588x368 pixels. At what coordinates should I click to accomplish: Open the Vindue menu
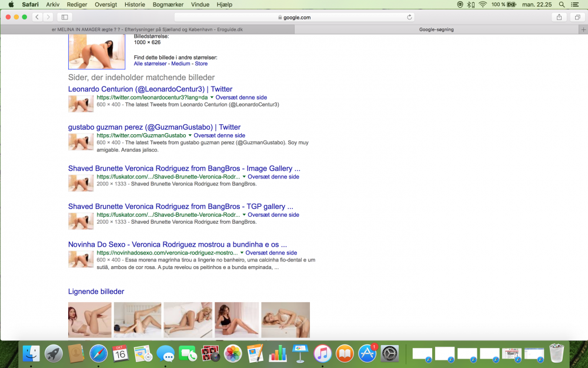click(201, 5)
